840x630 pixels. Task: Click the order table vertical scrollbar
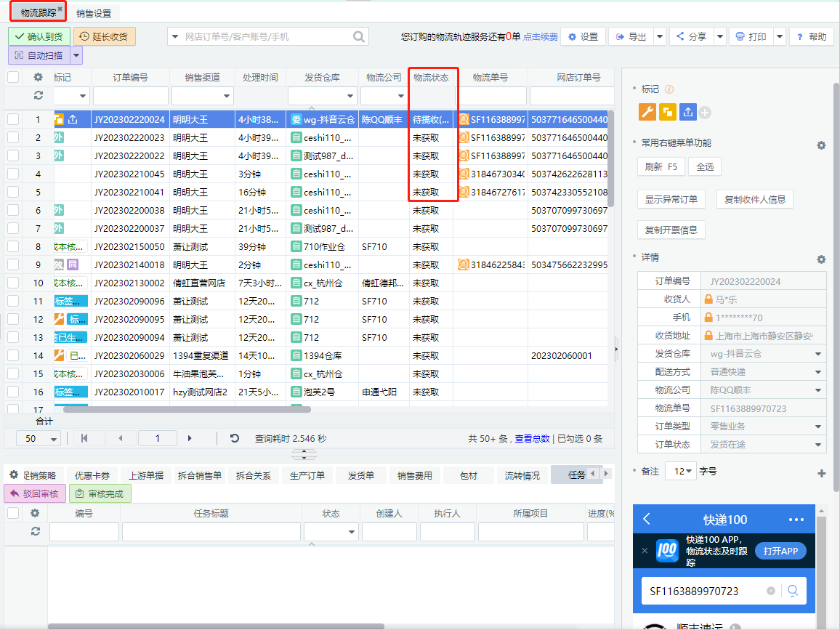(610, 158)
